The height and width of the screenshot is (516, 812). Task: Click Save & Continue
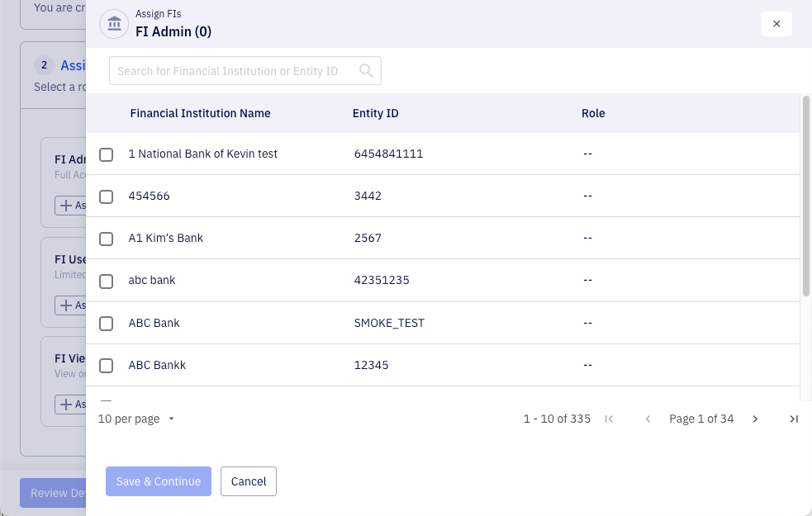158,481
